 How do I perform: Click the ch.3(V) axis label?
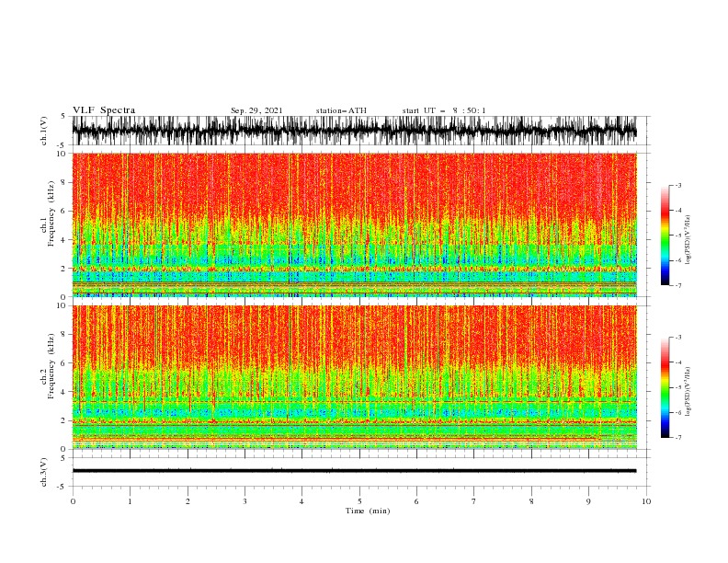[x=44, y=472]
